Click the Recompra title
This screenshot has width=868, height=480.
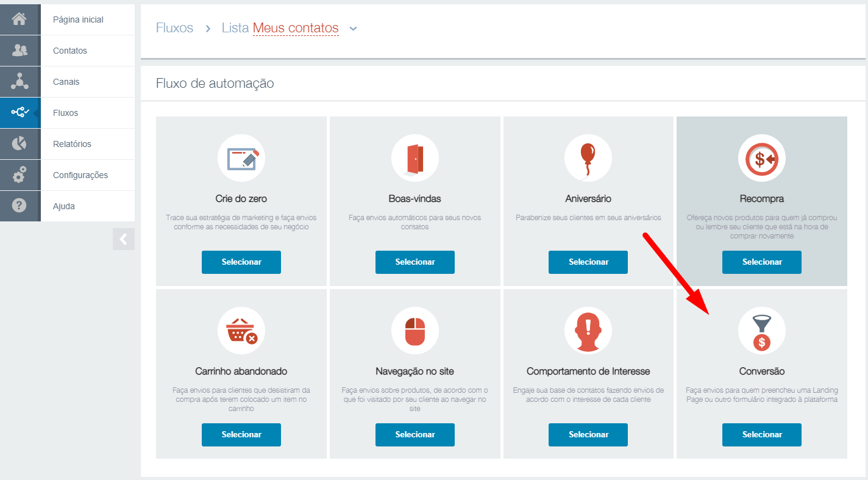coord(762,199)
